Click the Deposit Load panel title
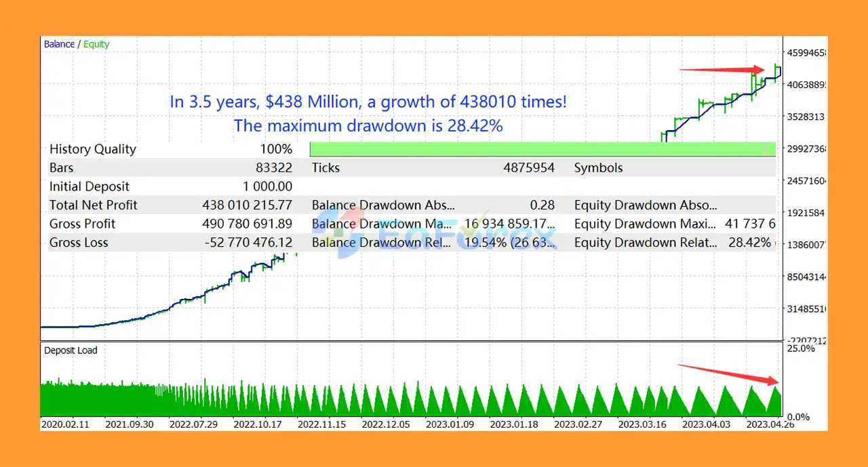Image resolution: width=868 pixels, height=467 pixels. tap(71, 350)
